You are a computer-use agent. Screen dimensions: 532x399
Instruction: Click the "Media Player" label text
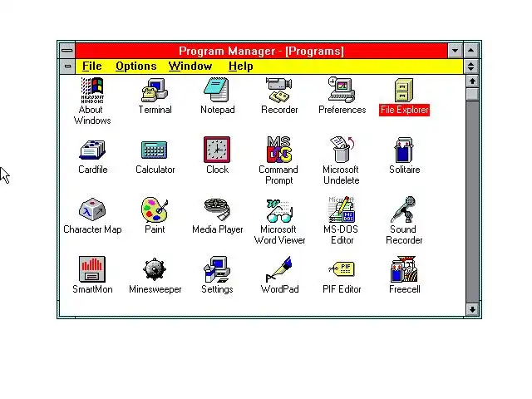pyautogui.click(x=218, y=229)
